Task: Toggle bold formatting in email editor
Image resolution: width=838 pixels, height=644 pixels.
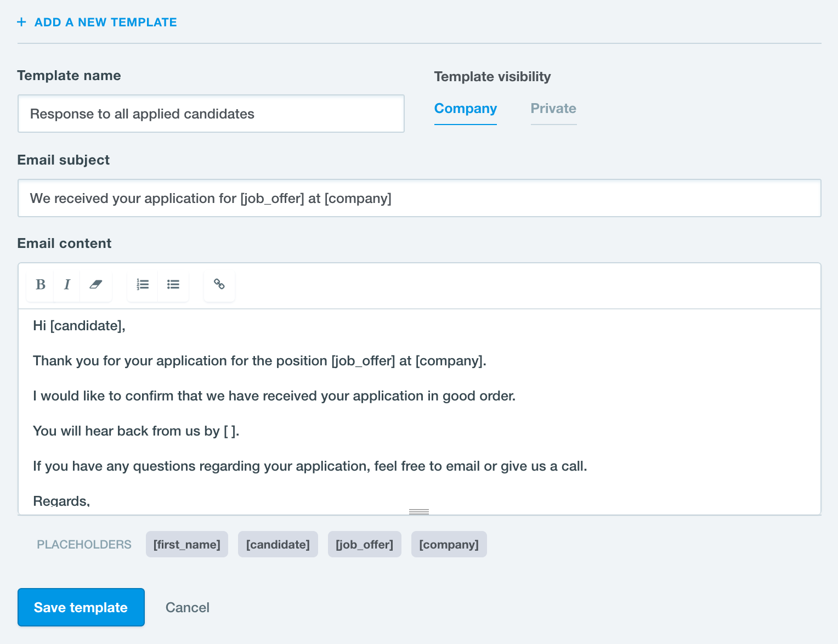Action: [40, 285]
